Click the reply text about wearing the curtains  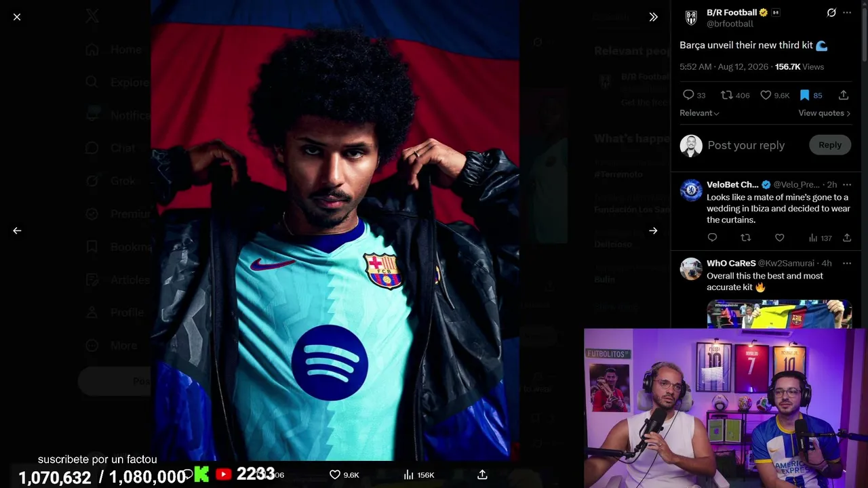778,208
